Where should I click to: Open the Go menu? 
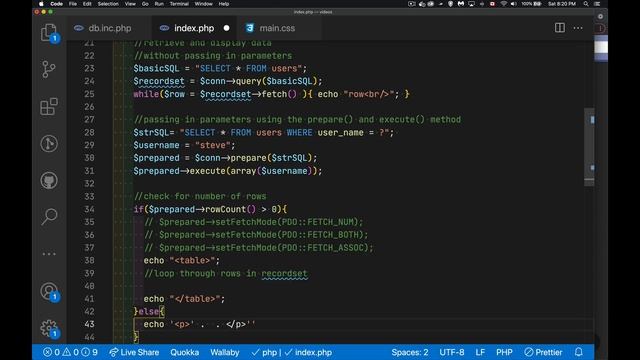145,4
